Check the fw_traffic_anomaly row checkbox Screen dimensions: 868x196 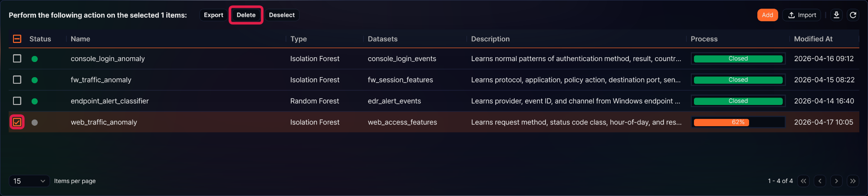click(17, 80)
